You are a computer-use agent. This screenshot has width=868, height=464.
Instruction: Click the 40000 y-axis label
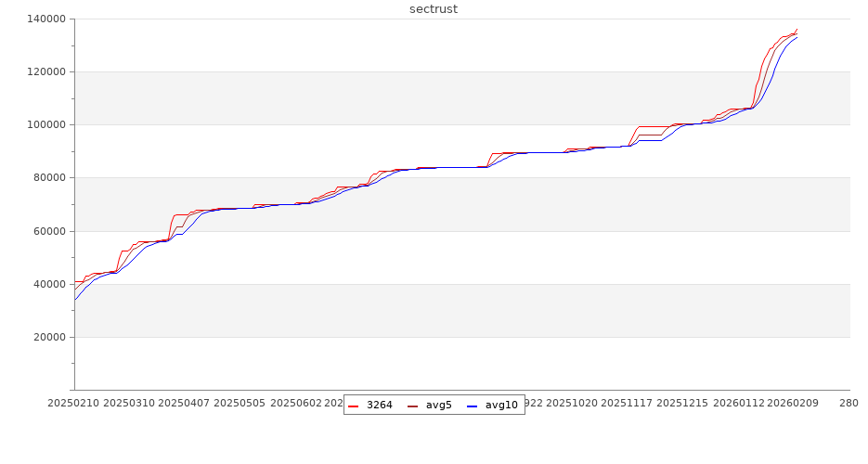tap(48, 284)
